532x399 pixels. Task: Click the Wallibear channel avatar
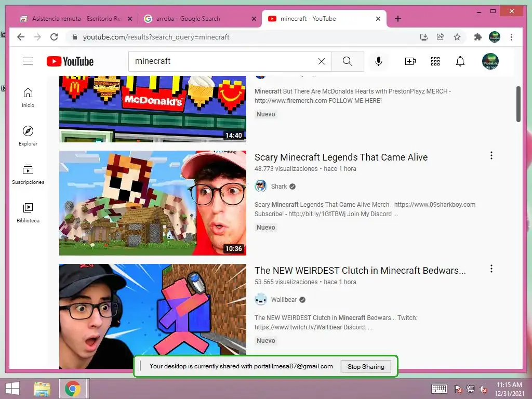point(261,300)
